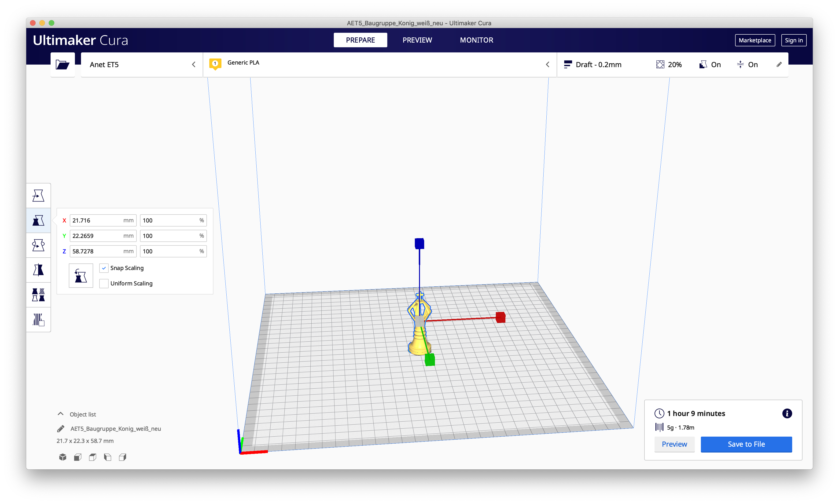
Task: Select the Mirror tool in the left sidebar
Action: click(x=38, y=270)
